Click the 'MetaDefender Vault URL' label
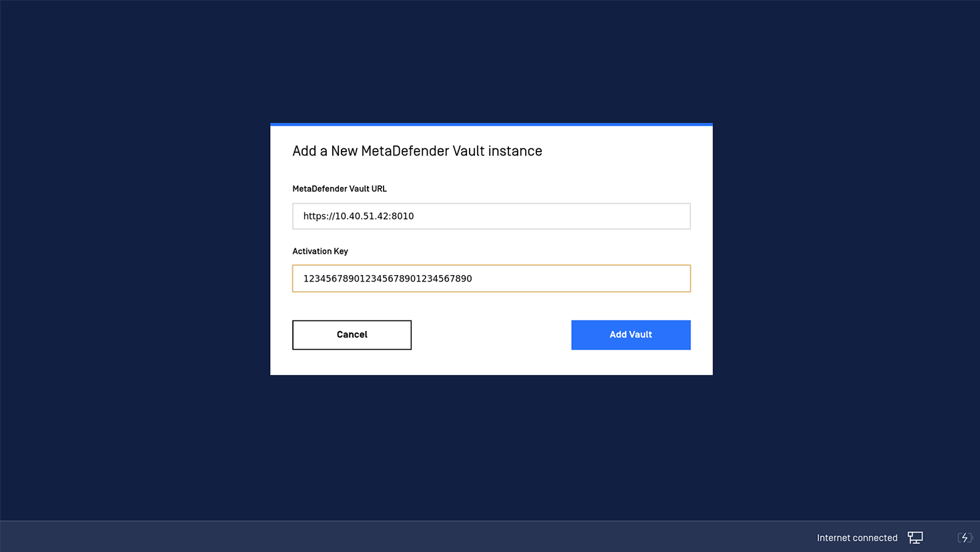The image size is (980, 552). pyautogui.click(x=340, y=189)
